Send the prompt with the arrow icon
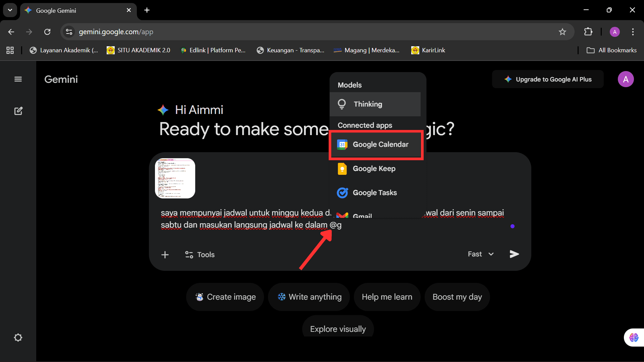The height and width of the screenshot is (362, 644). [x=514, y=254]
